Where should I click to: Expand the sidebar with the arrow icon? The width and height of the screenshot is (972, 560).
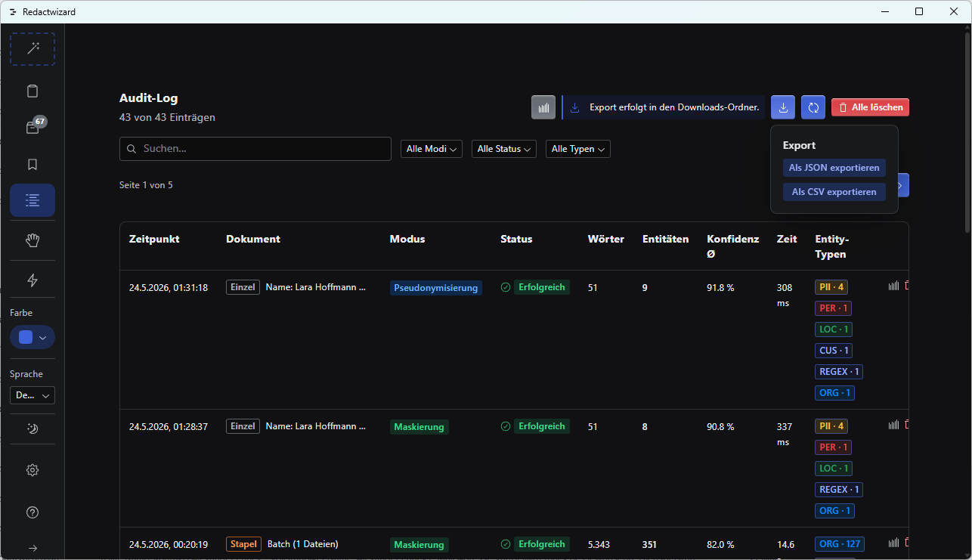[x=33, y=548]
